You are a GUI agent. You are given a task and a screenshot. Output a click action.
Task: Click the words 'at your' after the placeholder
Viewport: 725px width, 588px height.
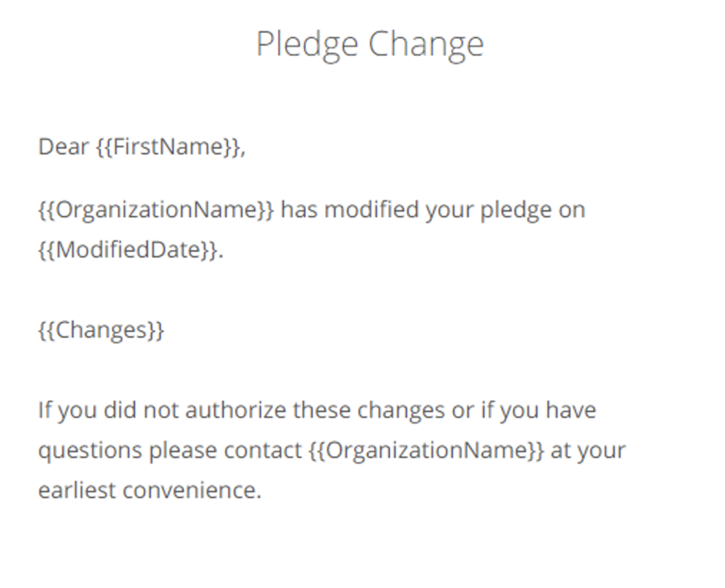[588, 451]
